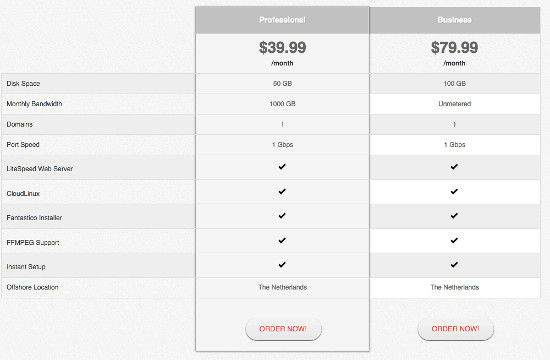The width and height of the screenshot is (550, 360).
Task: Click the $79.99 monthly price
Action: click(454, 48)
